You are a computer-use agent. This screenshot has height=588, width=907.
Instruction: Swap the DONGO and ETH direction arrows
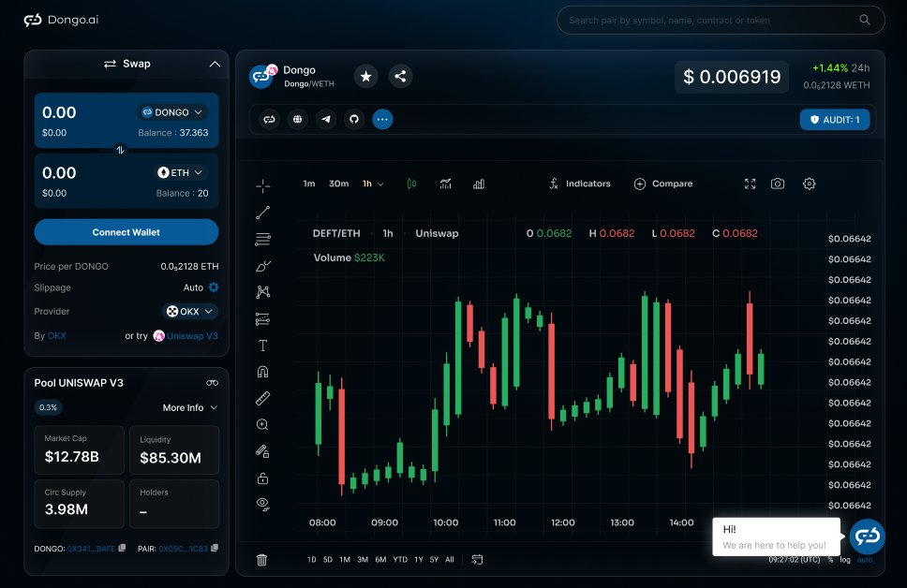pyautogui.click(x=120, y=150)
